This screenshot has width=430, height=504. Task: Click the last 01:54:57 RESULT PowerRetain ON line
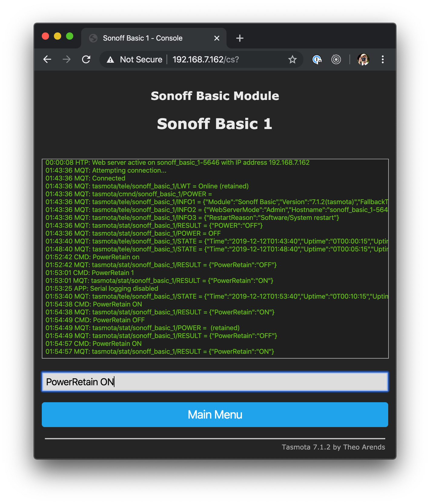pos(160,352)
